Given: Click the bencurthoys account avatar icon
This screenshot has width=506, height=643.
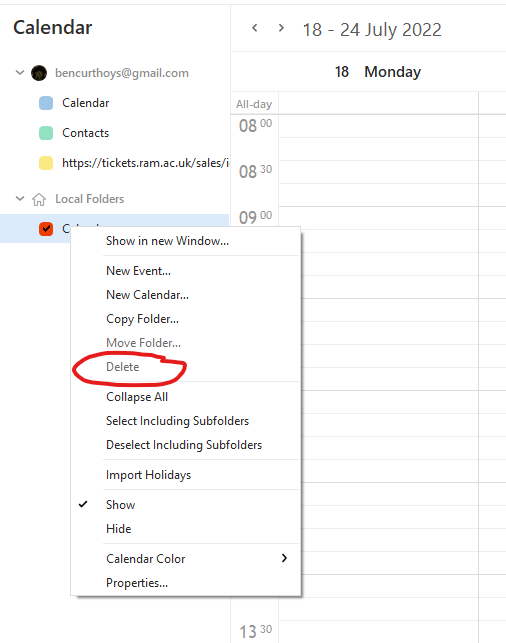Looking at the screenshot, I should coord(39,73).
